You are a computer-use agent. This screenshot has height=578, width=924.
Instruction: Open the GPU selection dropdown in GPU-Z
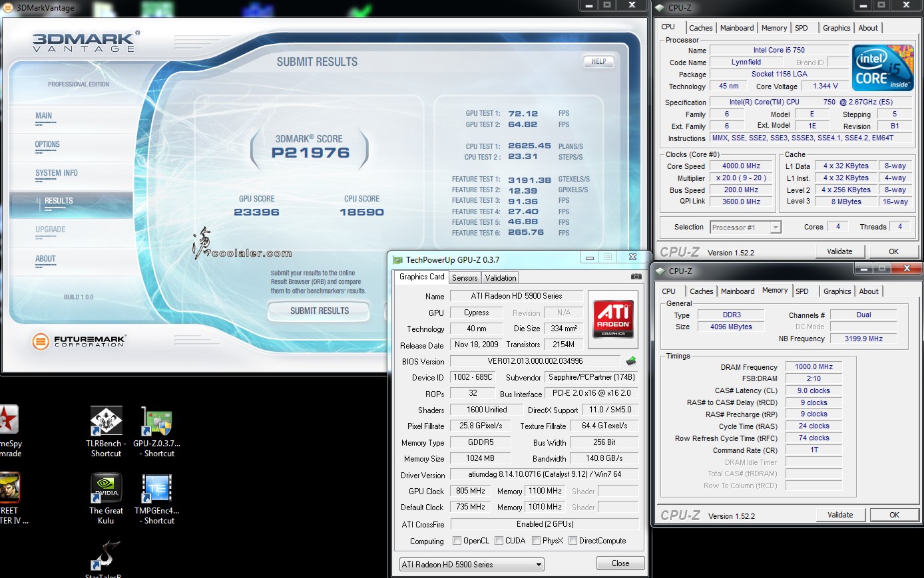coord(471,564)
